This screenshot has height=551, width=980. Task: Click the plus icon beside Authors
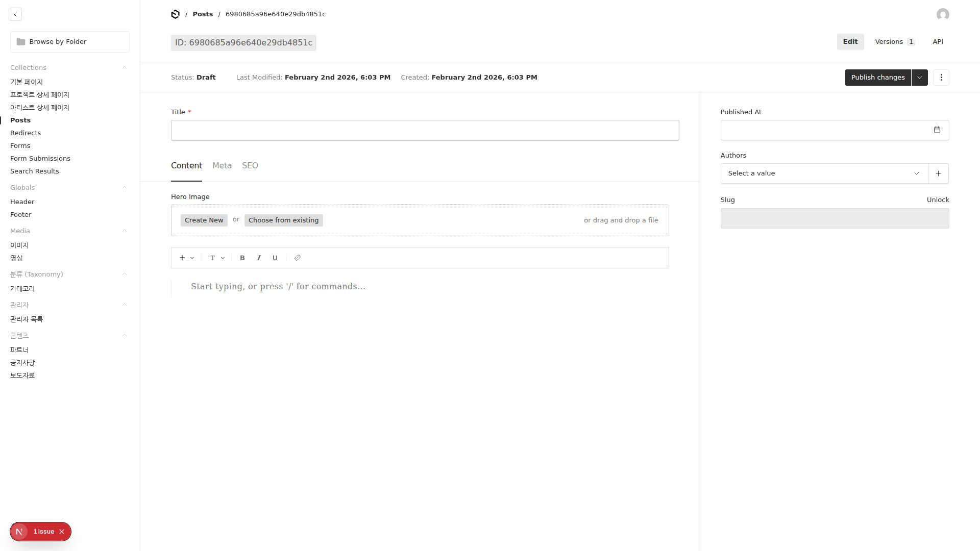pos(938,173)
